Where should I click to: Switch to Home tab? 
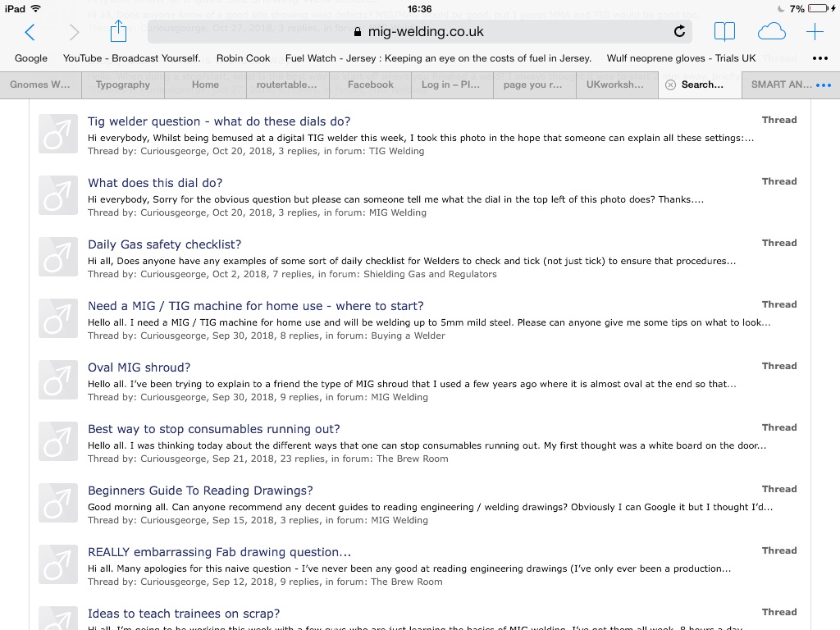tap(205, 84)
